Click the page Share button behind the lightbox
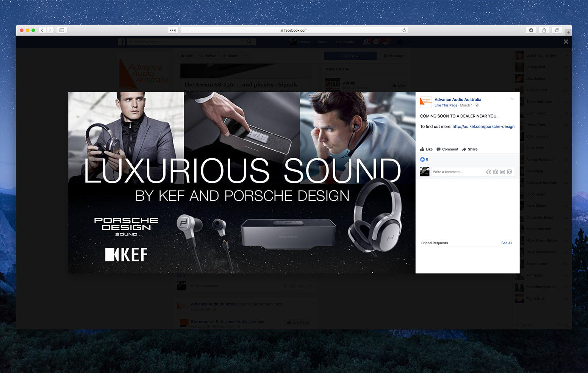Viewport: 588px width, 373px height. (x=230, y=56)
